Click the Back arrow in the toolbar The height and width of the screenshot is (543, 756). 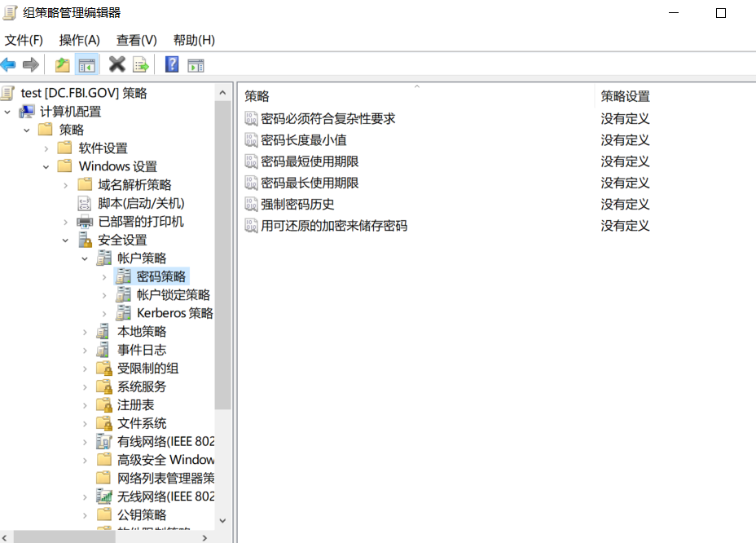point(8,64)
